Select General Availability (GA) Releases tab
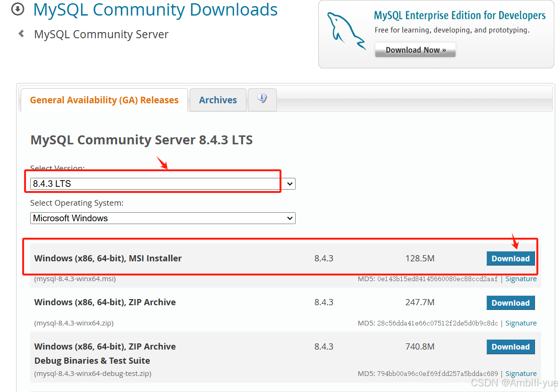560x392 pixels. click(104, 100)
